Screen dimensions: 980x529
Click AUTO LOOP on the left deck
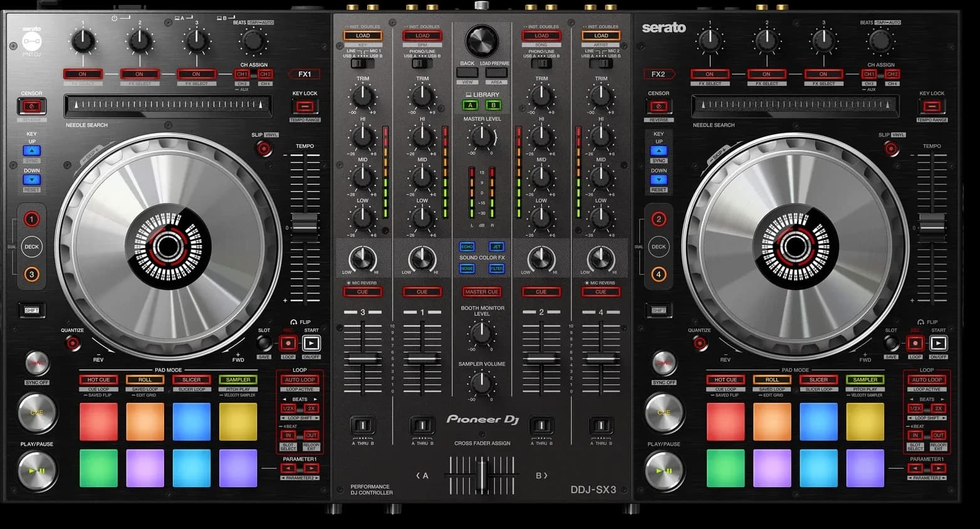pyautogui.click(x=300, y=380)
